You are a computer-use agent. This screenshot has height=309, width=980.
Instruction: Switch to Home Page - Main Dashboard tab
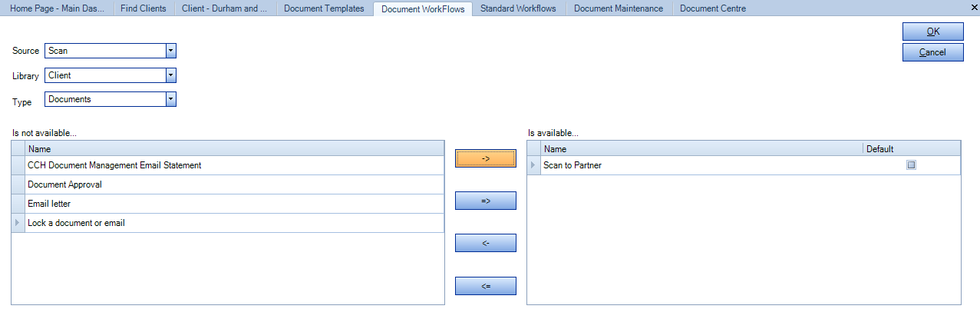(x=56, y=8)
